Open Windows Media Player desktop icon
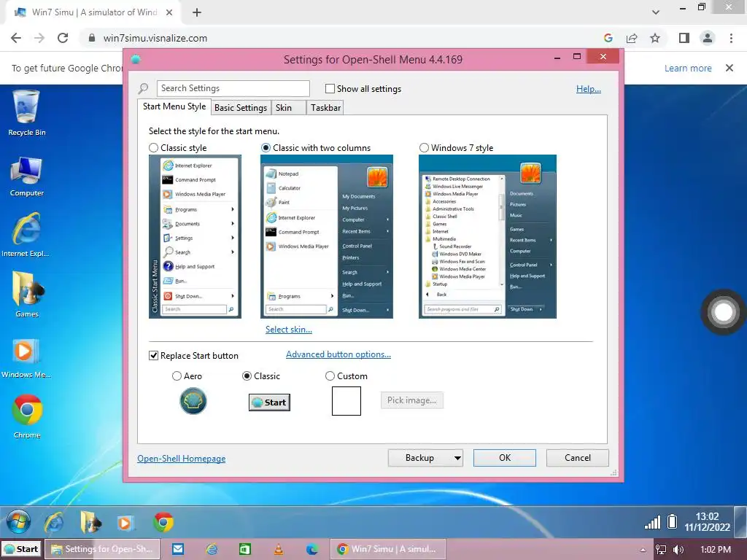Image resolution: width=747 pixels, height=560 pixels. coord(26,358)
